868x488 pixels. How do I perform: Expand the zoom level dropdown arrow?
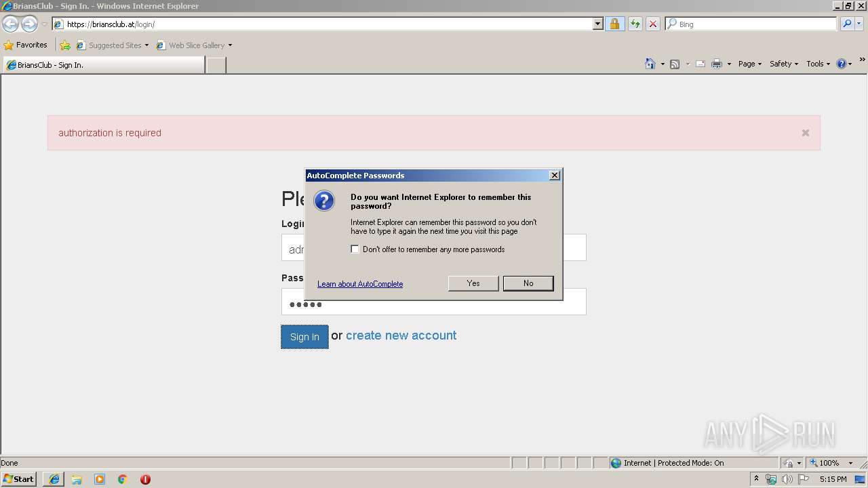point(850,463)
